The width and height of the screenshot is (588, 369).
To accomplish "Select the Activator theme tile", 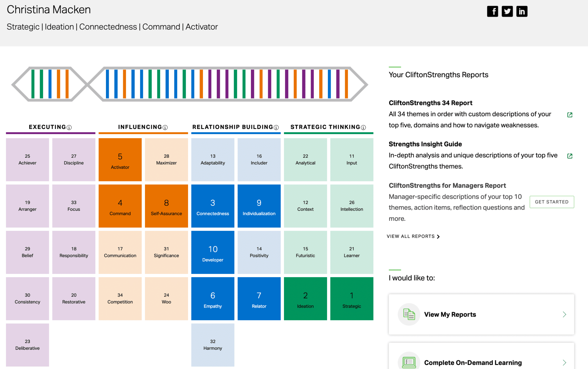I will [x=120, y=160].
